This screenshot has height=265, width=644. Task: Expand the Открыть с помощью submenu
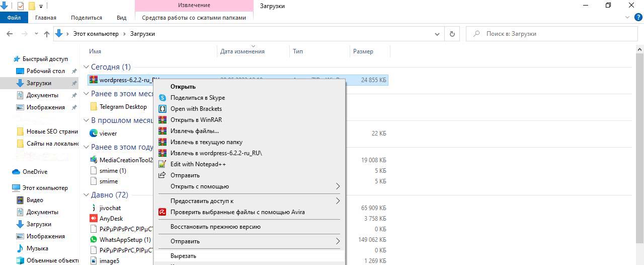click(x=338, y=186)
